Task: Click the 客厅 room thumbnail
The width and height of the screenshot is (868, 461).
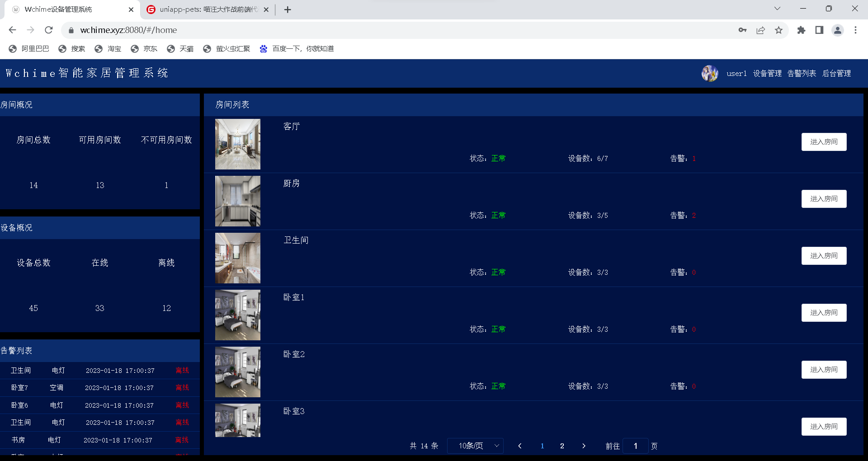Action: pyautogui.click(x=238, y=144)
